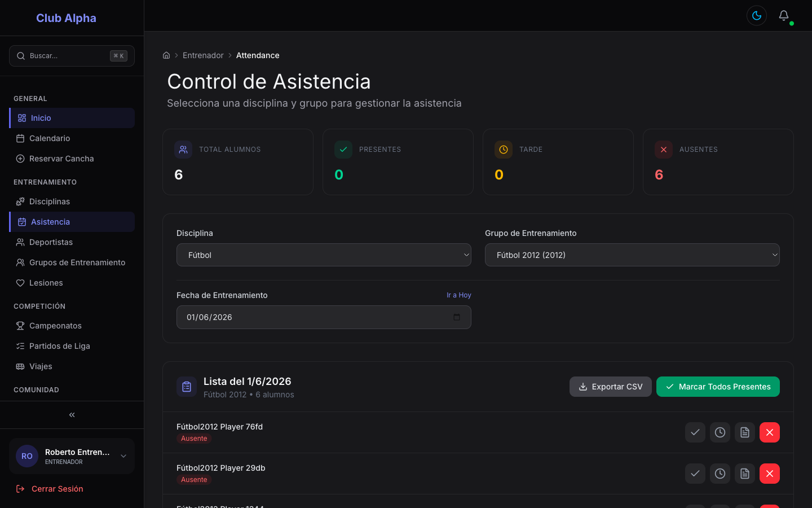This screenshot has width=812, height=508.
Task: Click Ausente badge of Player 76fd
Action: coord(194,439)
